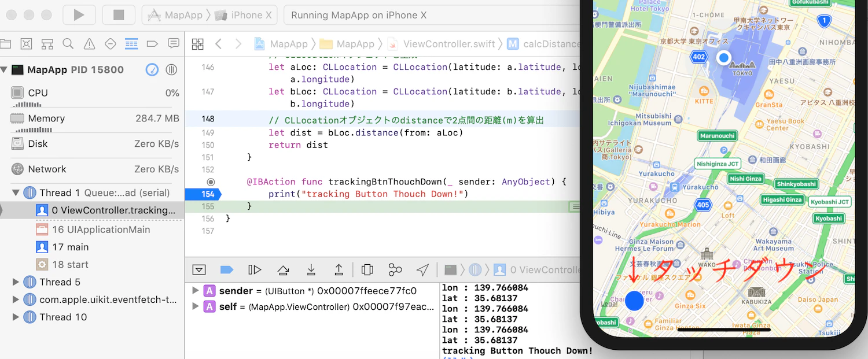Viewport: 868px width, 359px height.
Task: Open Debug Memory Graph
Action: (x=395, y=269)
